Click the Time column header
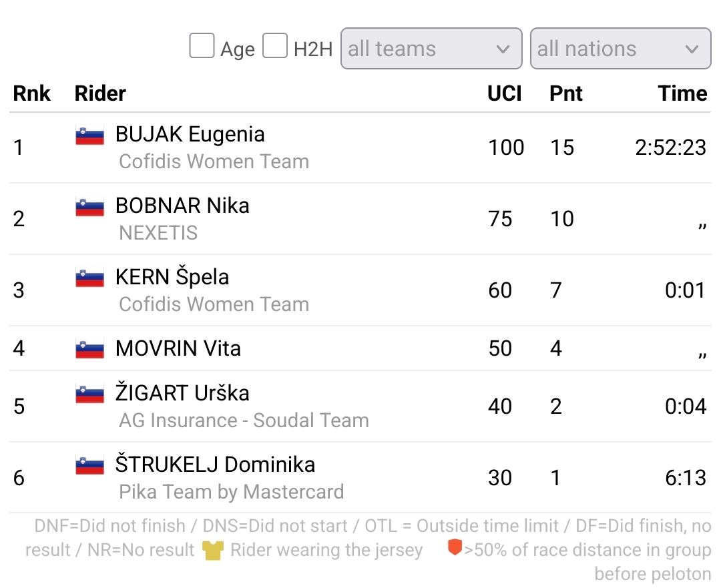 (682, 93)
